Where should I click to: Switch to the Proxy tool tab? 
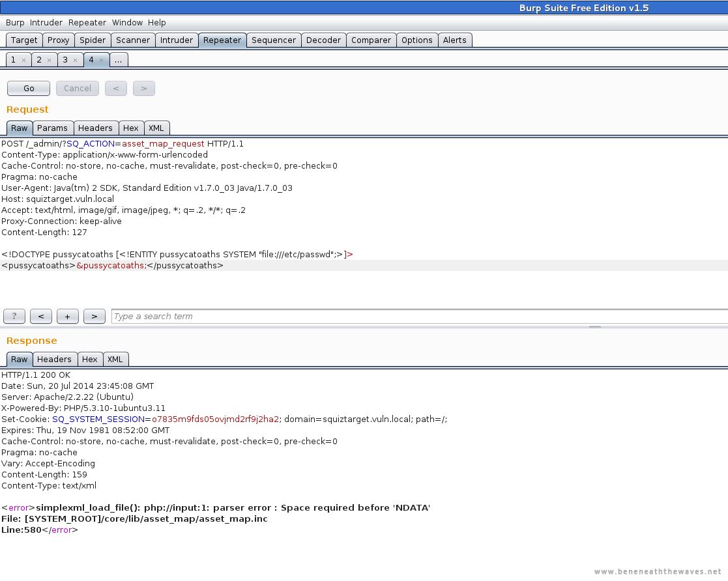(59, 40)
